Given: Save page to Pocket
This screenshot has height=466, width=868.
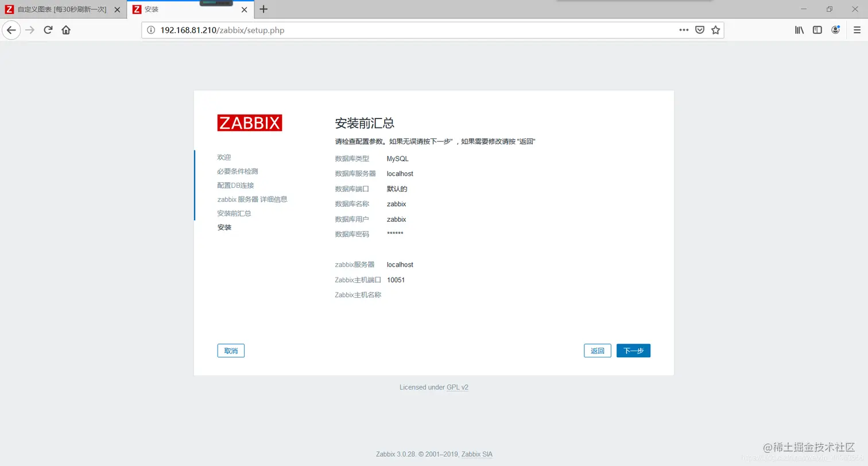Looking at the screenshot, I should pyautogui.click(x=700, y=30).
